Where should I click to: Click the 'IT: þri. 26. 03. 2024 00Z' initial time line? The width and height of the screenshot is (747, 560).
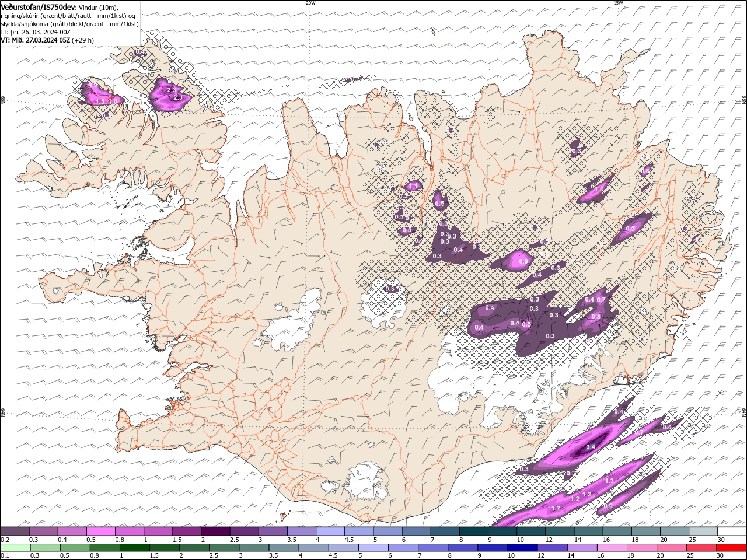click(x=36, y=32)
